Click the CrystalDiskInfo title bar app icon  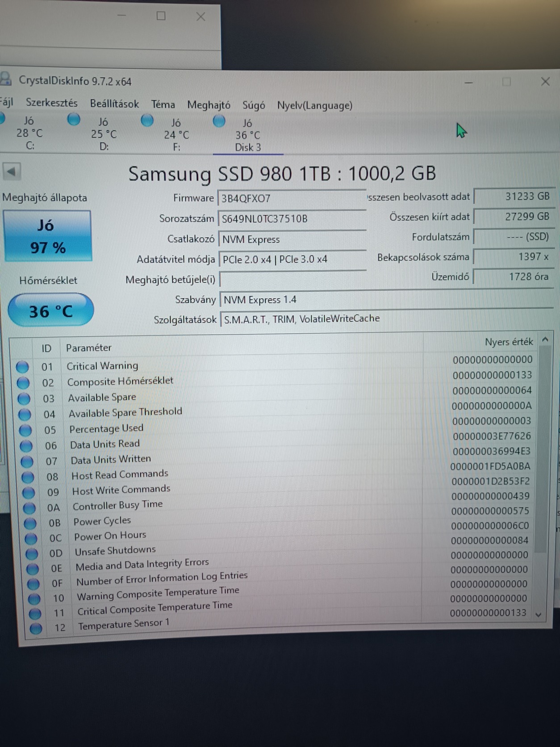point(6,79)
